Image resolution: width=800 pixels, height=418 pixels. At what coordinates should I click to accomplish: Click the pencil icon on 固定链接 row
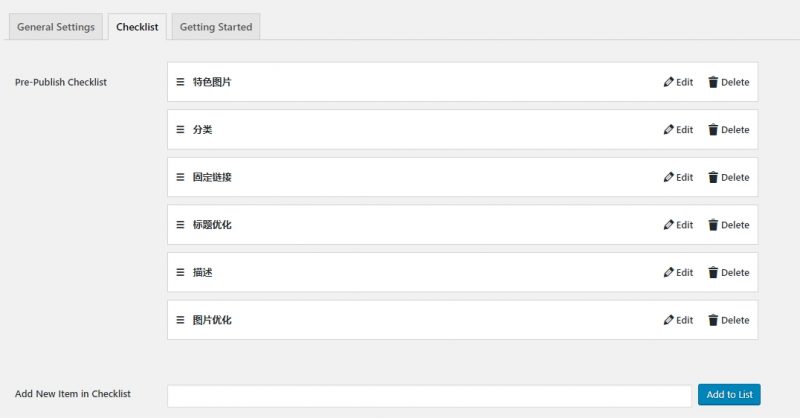point(668,177)
